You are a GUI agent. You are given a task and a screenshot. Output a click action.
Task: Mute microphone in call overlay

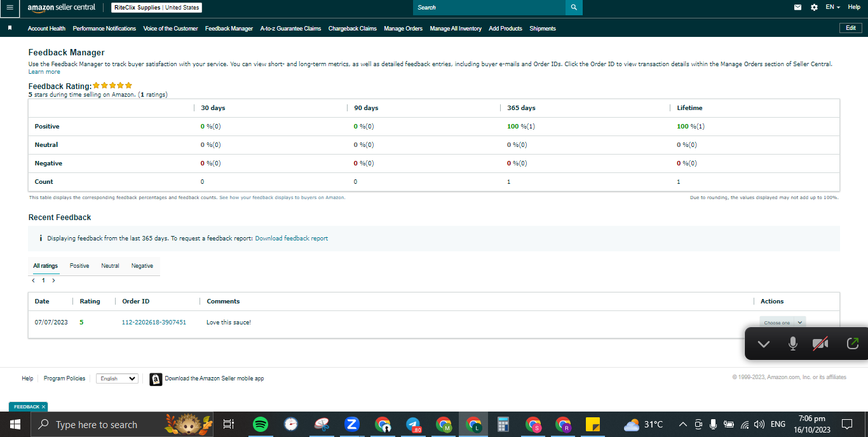tap(793, 344)
